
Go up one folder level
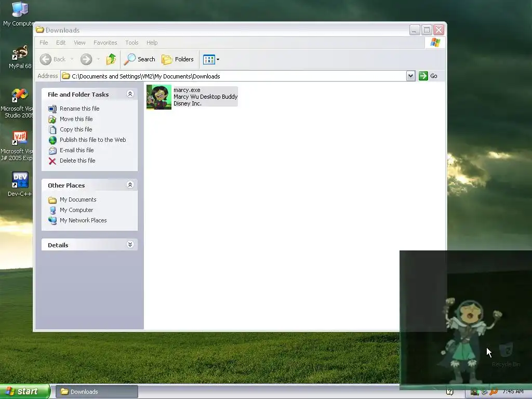point(111,59)
